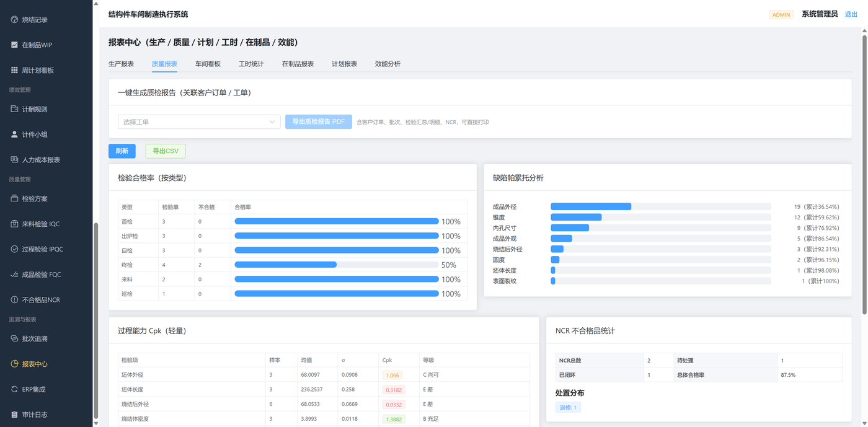The image size is (868, 427).
Task: Click the 审计日志 clipboard icon
Action: (x=14, y=415)
